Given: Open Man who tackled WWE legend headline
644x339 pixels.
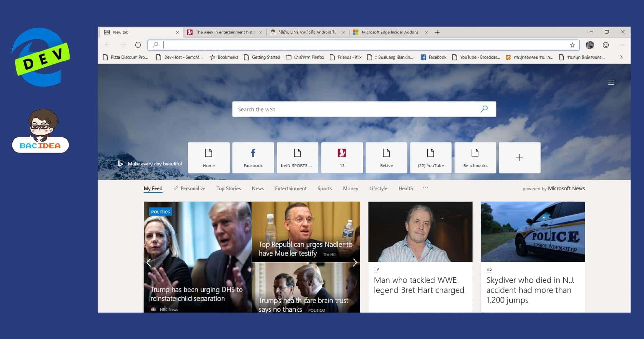Looking at the screenshot, I should click(419, 285).
